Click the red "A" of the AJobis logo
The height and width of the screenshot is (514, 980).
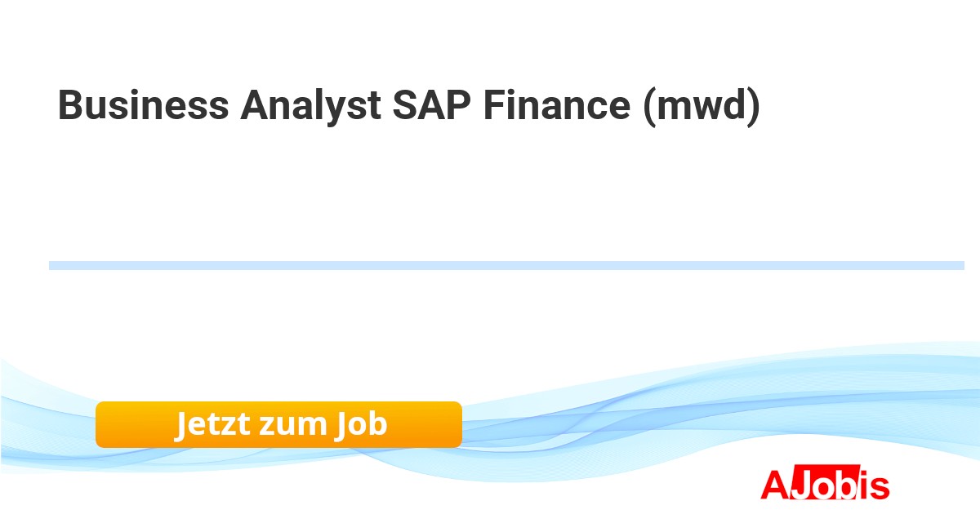774,485
